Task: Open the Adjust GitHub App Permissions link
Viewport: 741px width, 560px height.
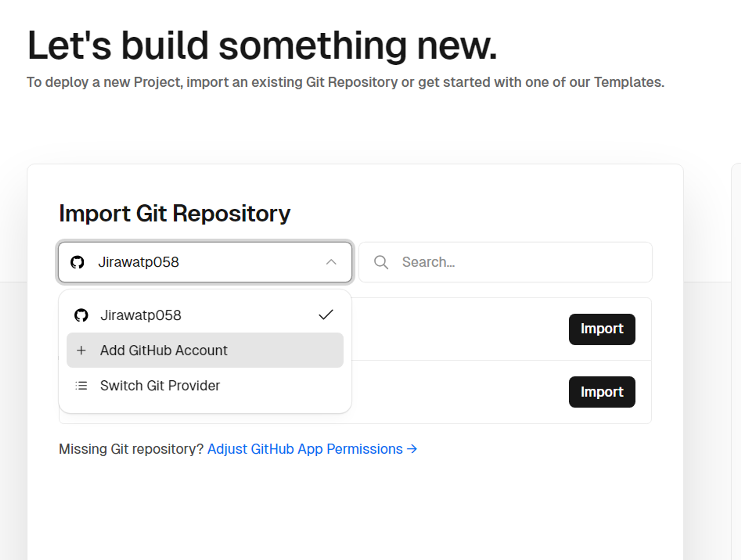Action: [x=312, y=449]
